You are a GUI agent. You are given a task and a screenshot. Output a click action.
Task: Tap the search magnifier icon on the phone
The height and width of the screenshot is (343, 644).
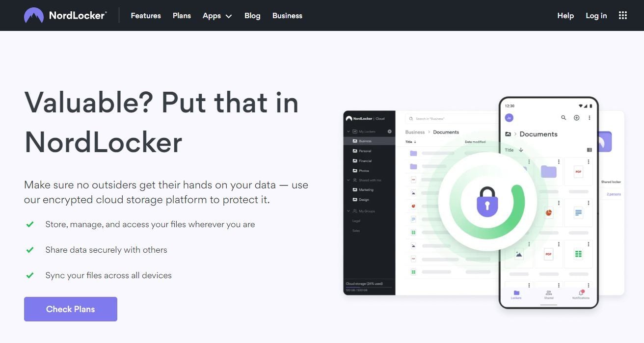click(563, 118)
